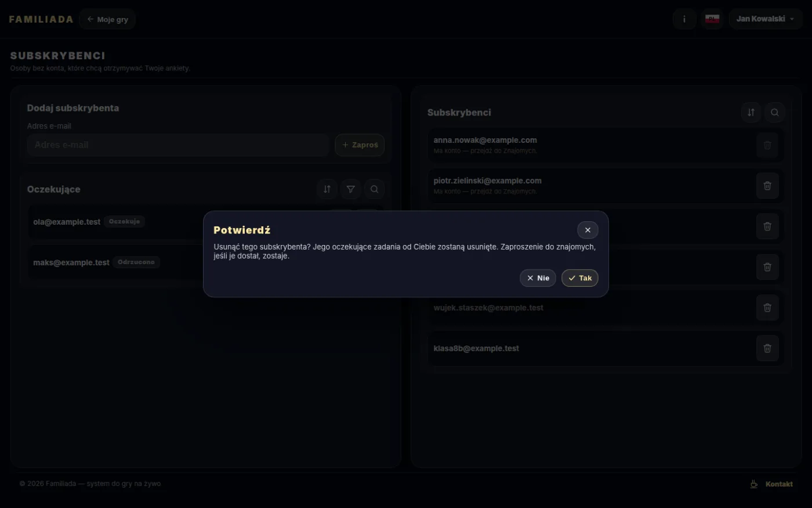Switch language via Polish flag icon
This screenshot has height=508, width=812.
pos(712,19)
